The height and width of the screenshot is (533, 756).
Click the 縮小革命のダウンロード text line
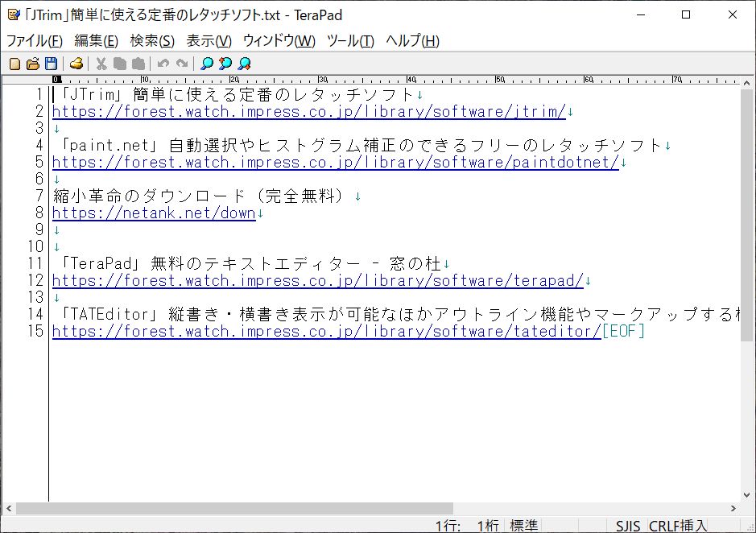199,196
